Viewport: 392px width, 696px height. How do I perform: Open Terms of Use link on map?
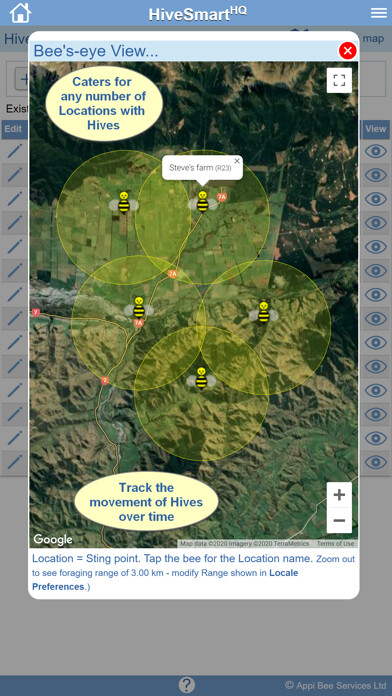click(x=335, y=544)
